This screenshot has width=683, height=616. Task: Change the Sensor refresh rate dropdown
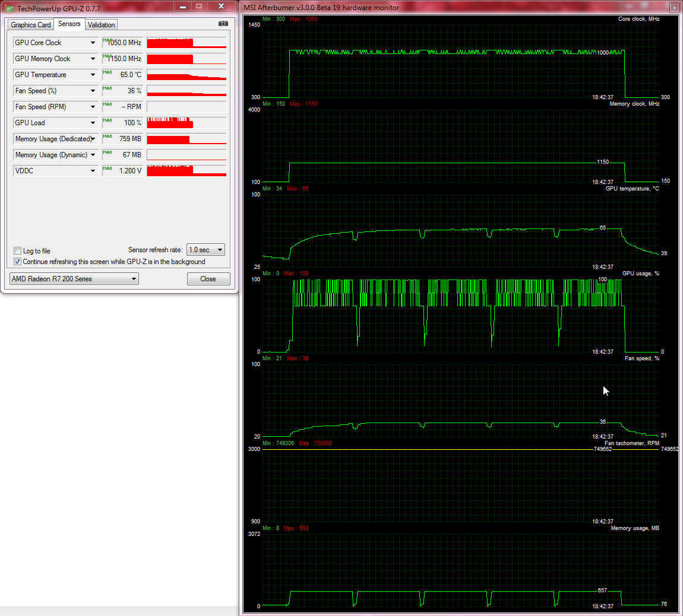[x=205, y=250]
